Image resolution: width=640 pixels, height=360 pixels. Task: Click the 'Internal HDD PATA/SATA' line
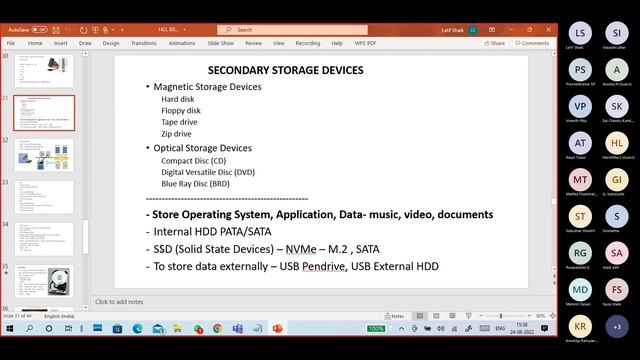click(x=212, y=231)
